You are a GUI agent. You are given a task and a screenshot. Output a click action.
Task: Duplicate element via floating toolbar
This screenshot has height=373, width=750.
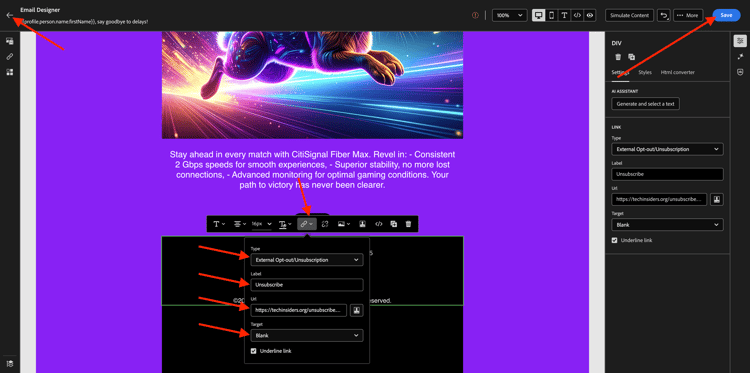[x=394, y=224]
